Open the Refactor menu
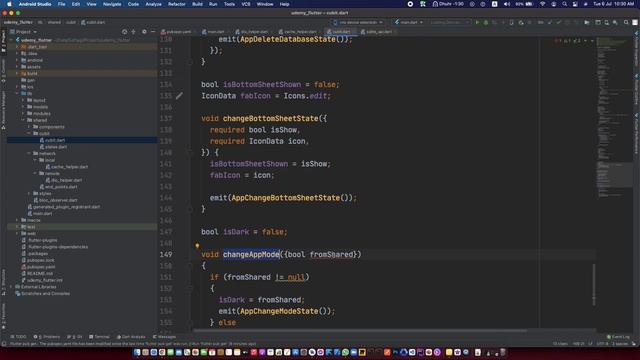The width and height of the screenshot is (640, 360). [x=177, y=4]
